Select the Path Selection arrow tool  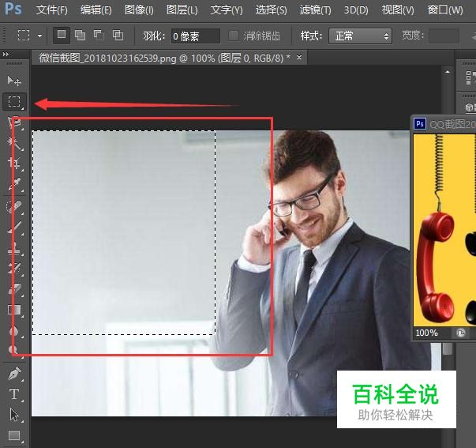coord(14,415)
